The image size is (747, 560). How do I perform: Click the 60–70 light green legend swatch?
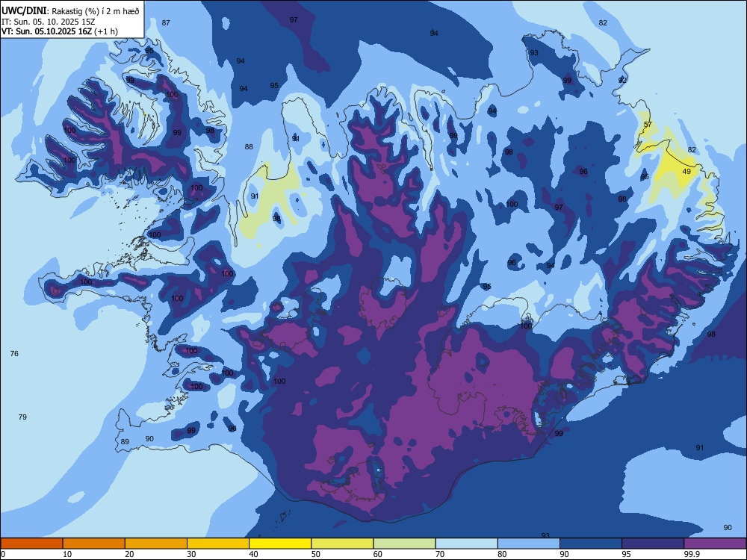click(404, 544)
